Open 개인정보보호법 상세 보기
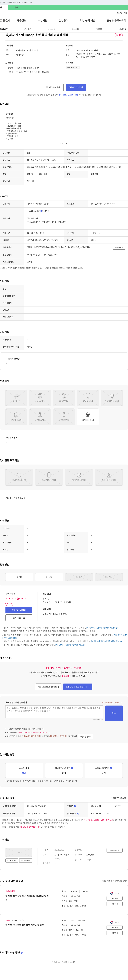 click(x=48, y=687)
